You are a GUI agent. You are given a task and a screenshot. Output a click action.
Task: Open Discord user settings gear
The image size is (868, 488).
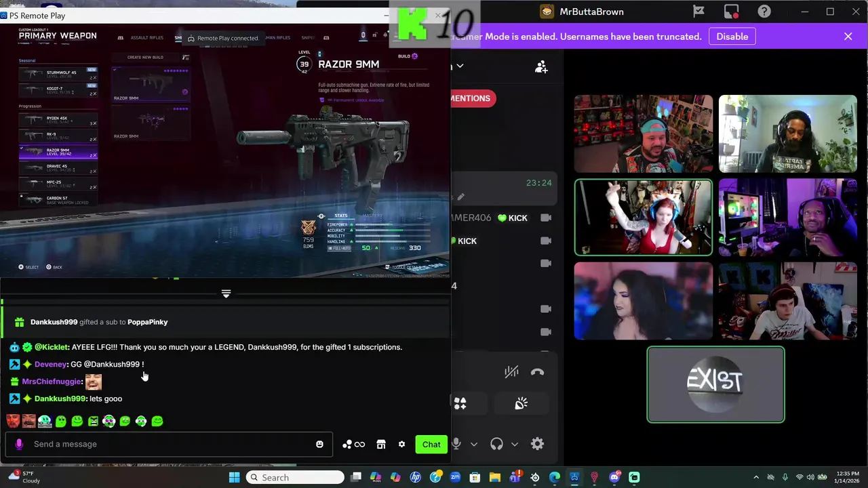coord(537,444)
